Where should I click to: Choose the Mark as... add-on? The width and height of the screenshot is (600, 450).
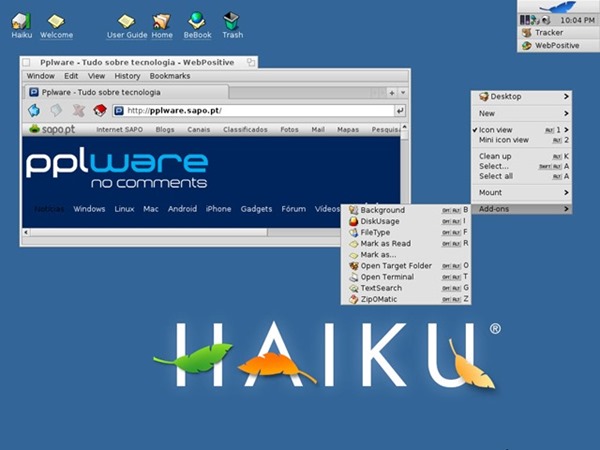point(406,254)
